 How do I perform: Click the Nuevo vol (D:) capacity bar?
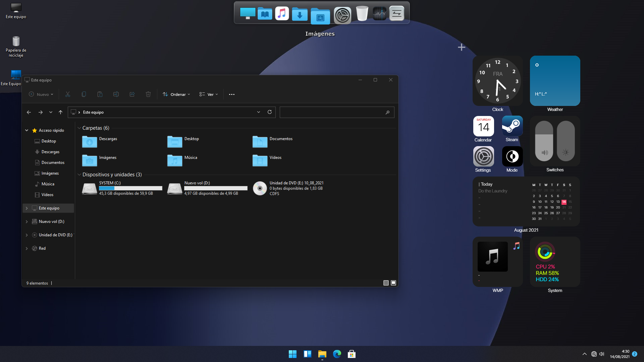[x=216, y=188]
